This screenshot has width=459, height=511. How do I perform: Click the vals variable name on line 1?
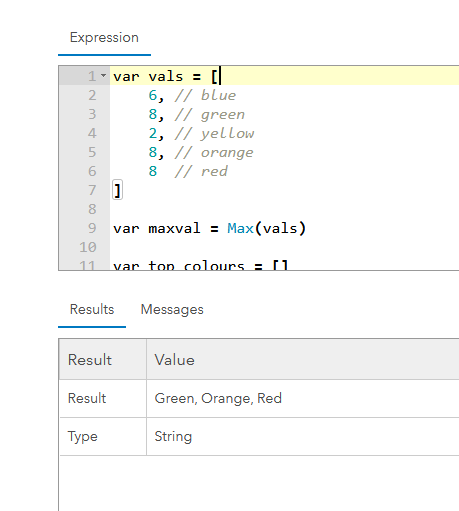[166, 77]
